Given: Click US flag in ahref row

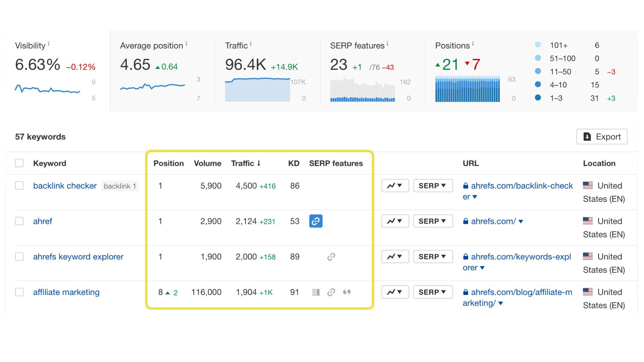Looking at the screenshot, I should pos(588,221).
